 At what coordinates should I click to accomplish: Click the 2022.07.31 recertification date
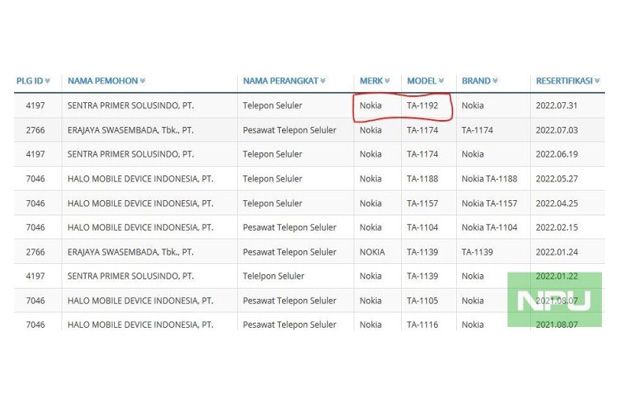557,106
